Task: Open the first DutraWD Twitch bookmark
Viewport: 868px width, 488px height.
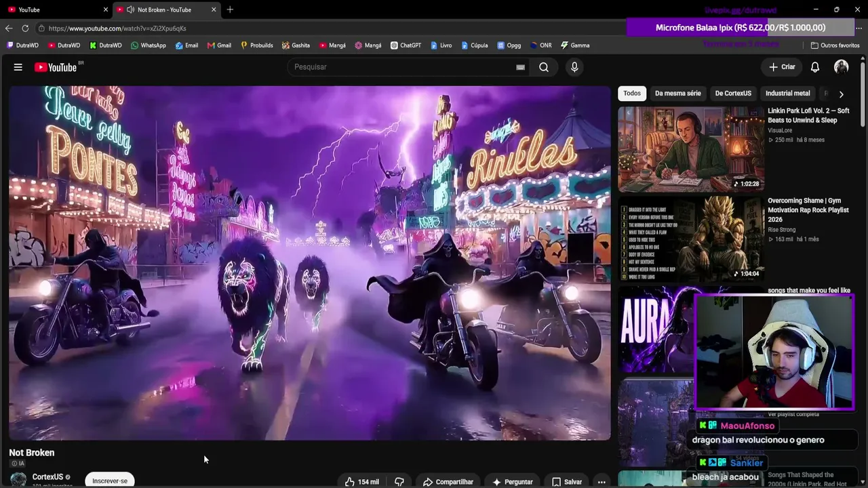Action: (22, 45)
